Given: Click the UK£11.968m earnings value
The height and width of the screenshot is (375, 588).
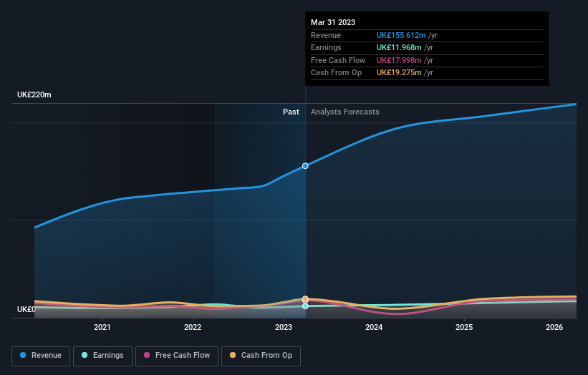Looking at the screenshot, I should coord(399,47).
